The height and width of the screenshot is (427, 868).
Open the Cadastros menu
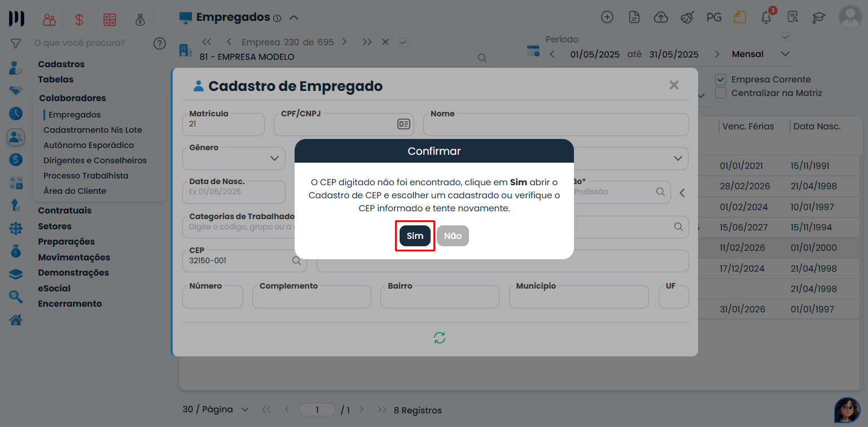tap(61, 64)
